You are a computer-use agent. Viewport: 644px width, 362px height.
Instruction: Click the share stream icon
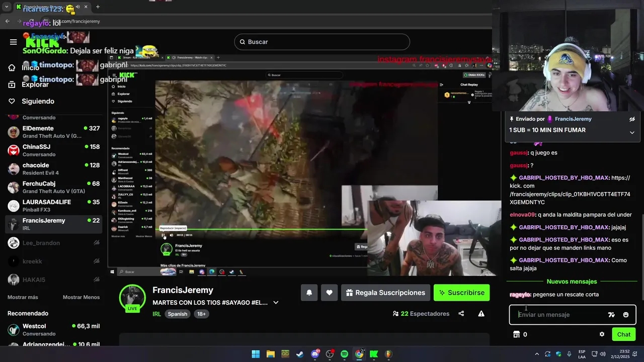pos(461,314)
